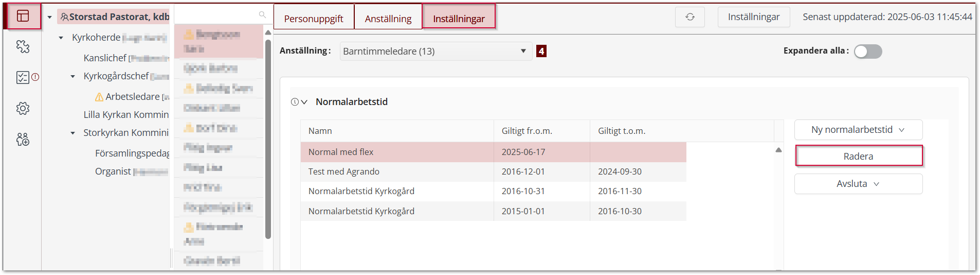Select the Test med Agrando row
The width and height of the screenshot is (980, 275).
pos(344,171)
